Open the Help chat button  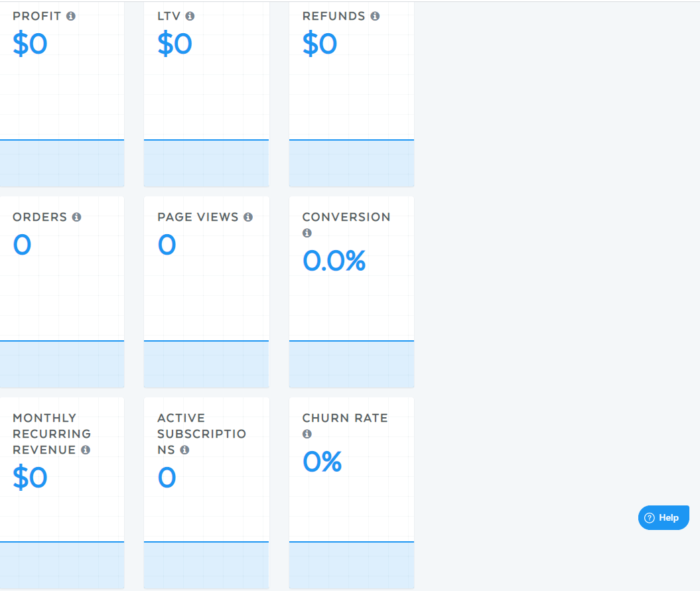tap(664, 518)
